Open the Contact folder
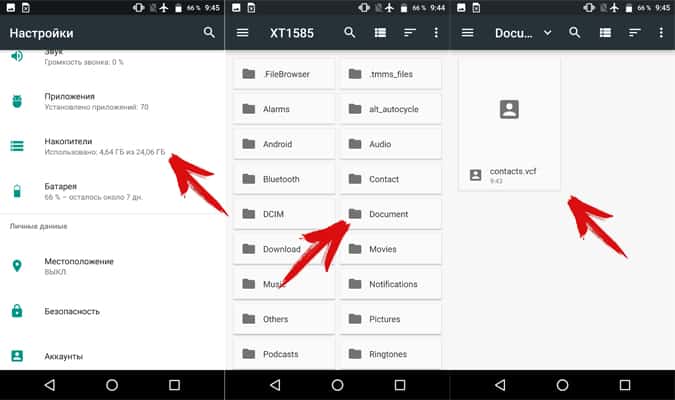675x400 pixels. pyautogui.click(x=390, y=179)
